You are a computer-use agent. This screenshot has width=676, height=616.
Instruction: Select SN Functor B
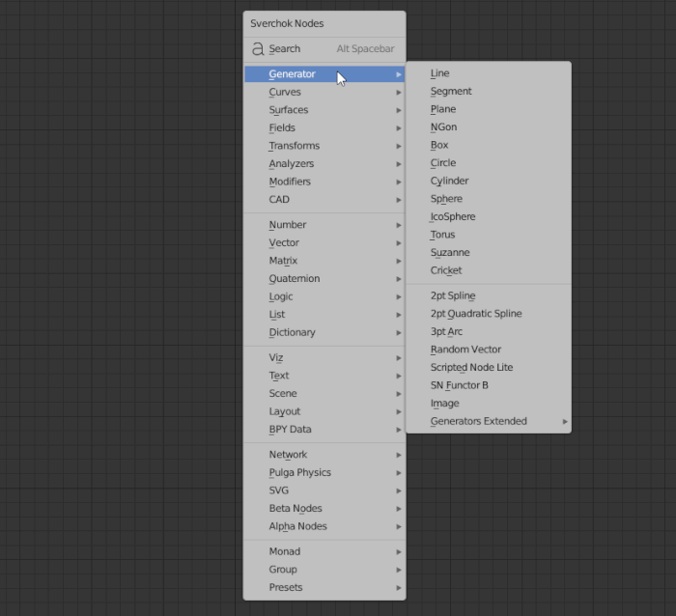coord(489,385)
